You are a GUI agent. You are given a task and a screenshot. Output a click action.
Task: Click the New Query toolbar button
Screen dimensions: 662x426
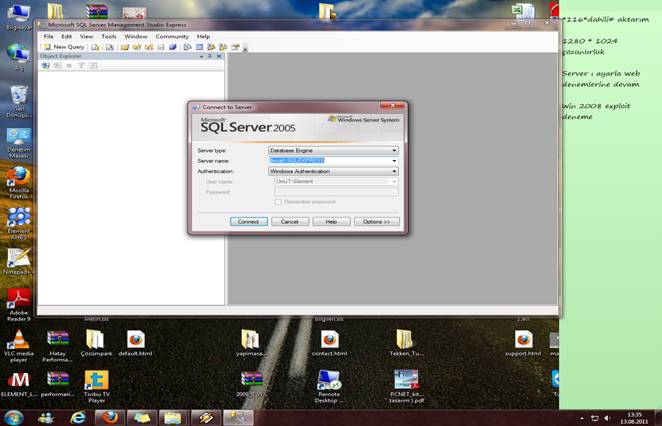click(x=64, y=47)
